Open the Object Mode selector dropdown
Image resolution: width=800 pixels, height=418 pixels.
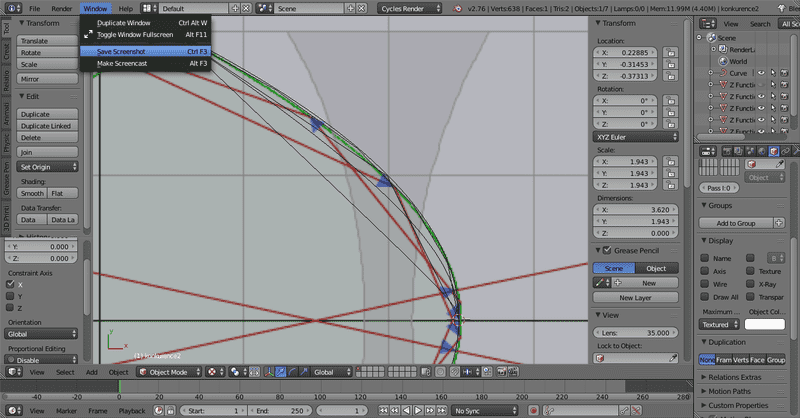coord(166,372)
